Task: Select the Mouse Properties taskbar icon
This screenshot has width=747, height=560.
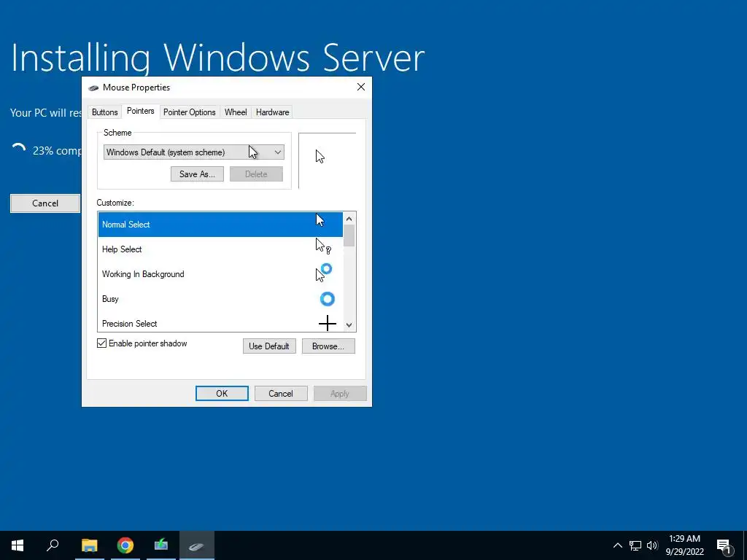Action: tap(197, 545)
